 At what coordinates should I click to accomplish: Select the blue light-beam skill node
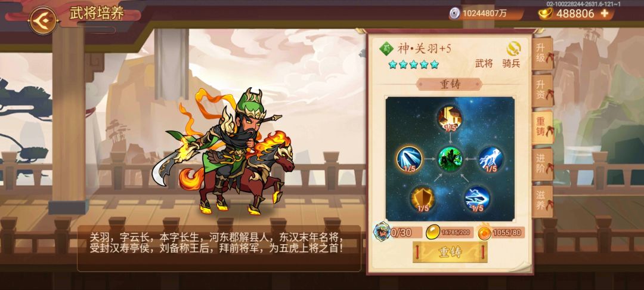click(x=410, y=159)
